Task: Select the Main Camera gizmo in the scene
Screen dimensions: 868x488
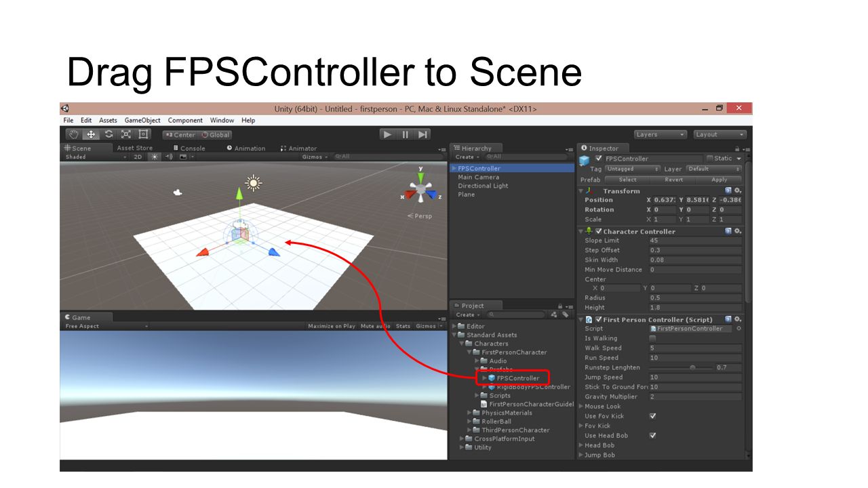Action: 178,192
